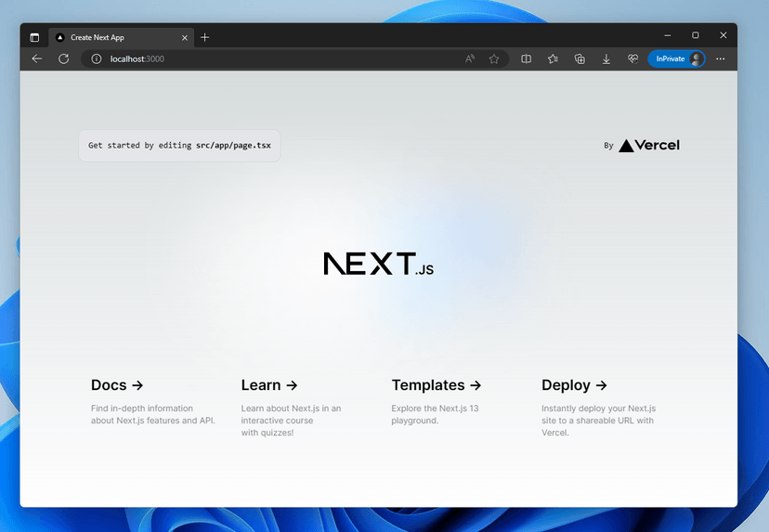Reload the localhost page
Viewport: 769px width, 532px height.
[64, 58]
